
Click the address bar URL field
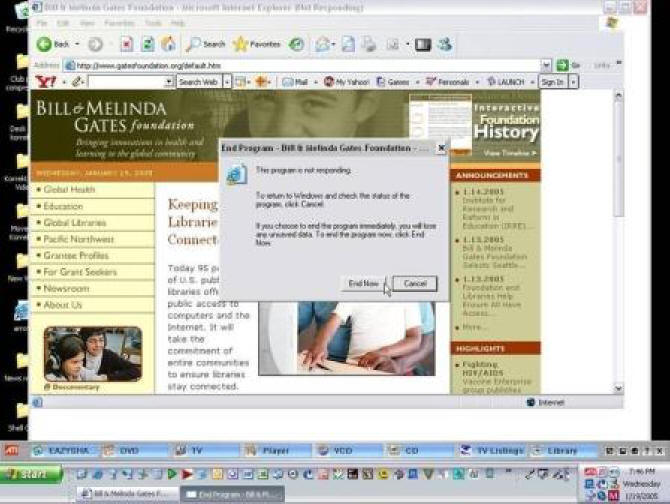coord(300,65)
